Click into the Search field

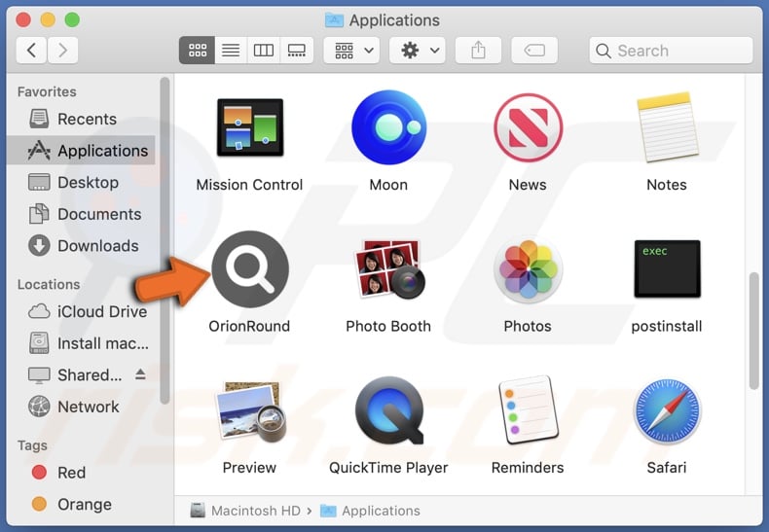[x=671, y=51]
